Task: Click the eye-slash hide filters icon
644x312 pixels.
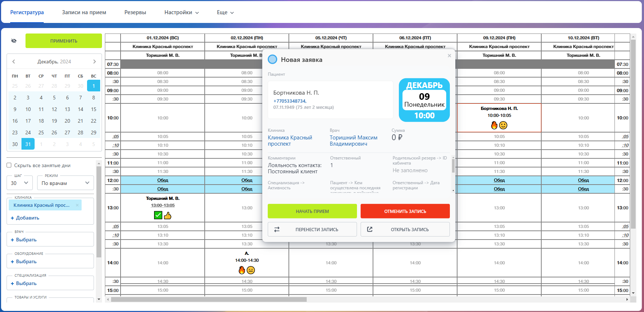Action: click(14, 41)
